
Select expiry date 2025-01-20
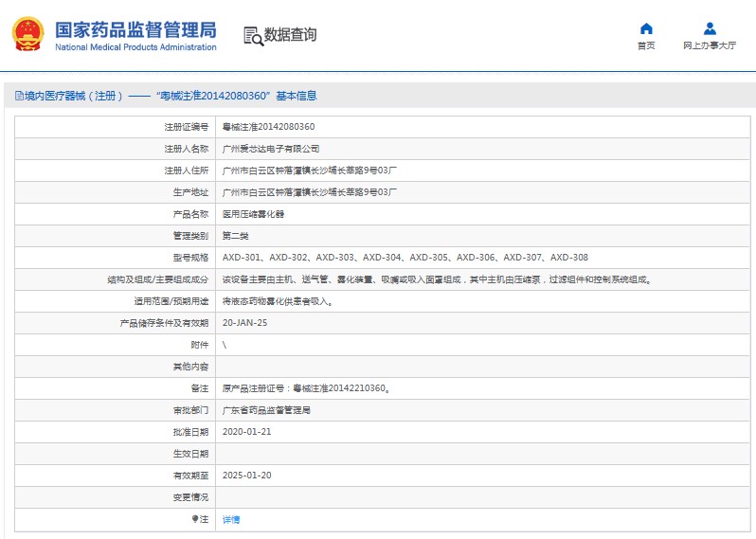pos(246,476)
